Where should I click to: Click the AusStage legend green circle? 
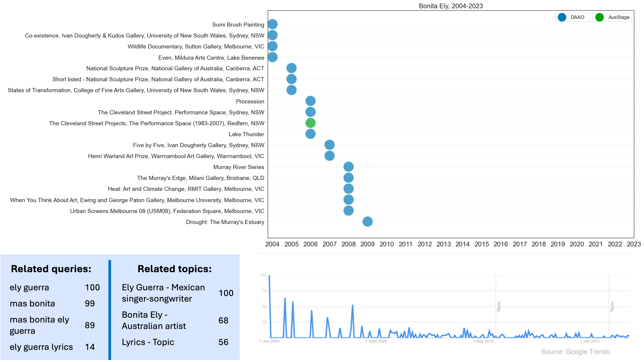(x=599, y=17)
